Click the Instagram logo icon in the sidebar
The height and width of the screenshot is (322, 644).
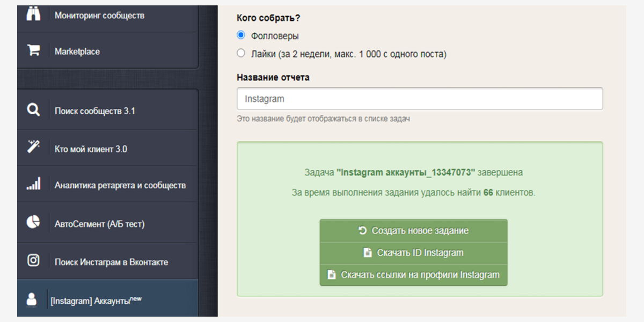(x=33, y=261)
